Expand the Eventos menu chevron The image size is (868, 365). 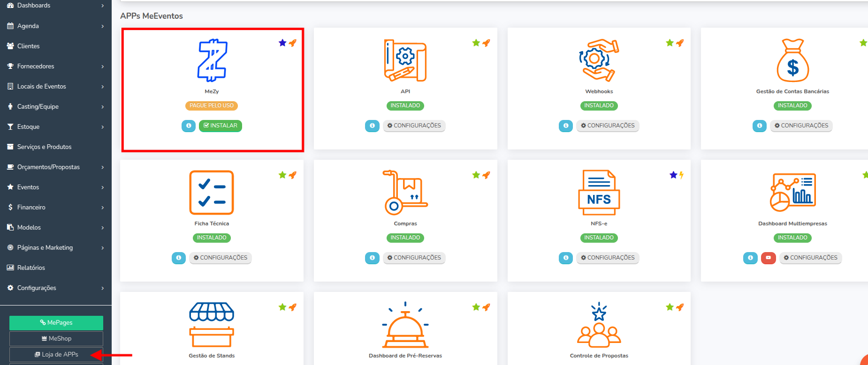pos(103,187)
